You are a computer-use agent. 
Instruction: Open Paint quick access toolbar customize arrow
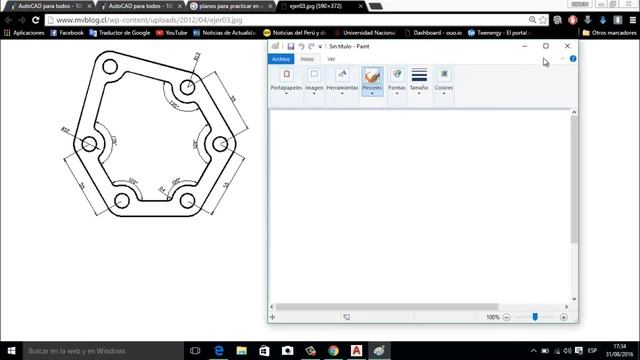coord(320,47)
